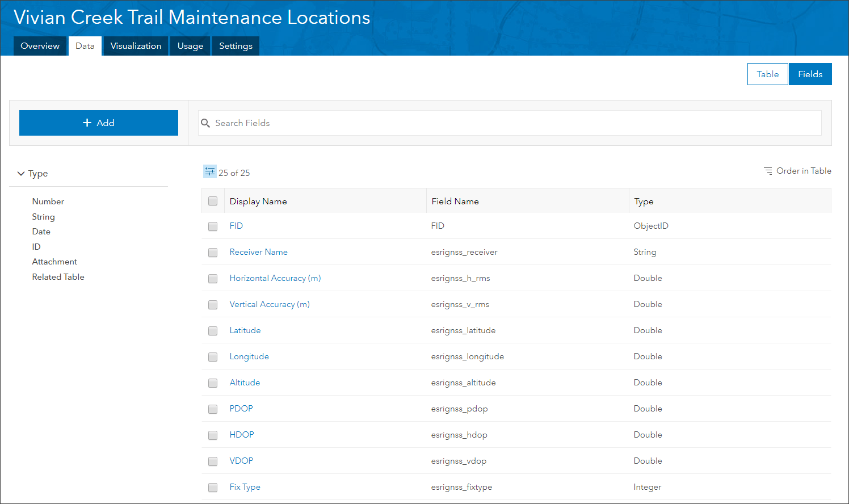The height and width of the screenshot is (504, 849).
Task: Toggle the select-all checkbox in header
Action: coord(213,201)
